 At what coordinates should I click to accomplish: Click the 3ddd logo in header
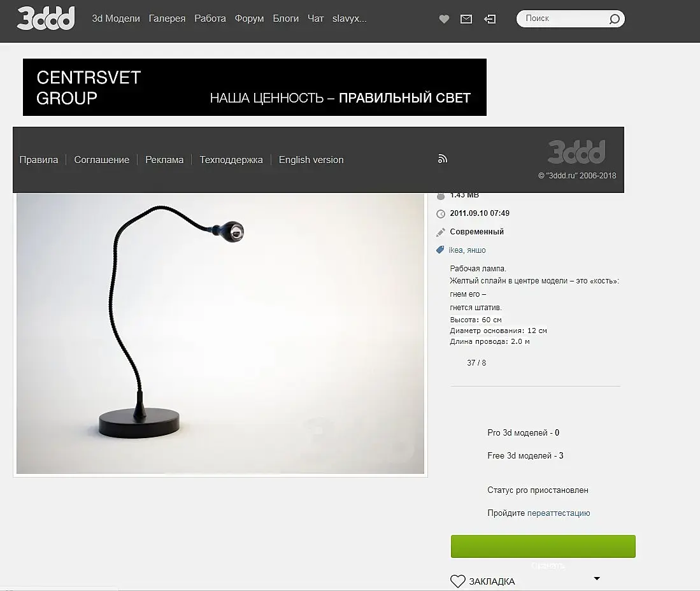click(46, 18)
